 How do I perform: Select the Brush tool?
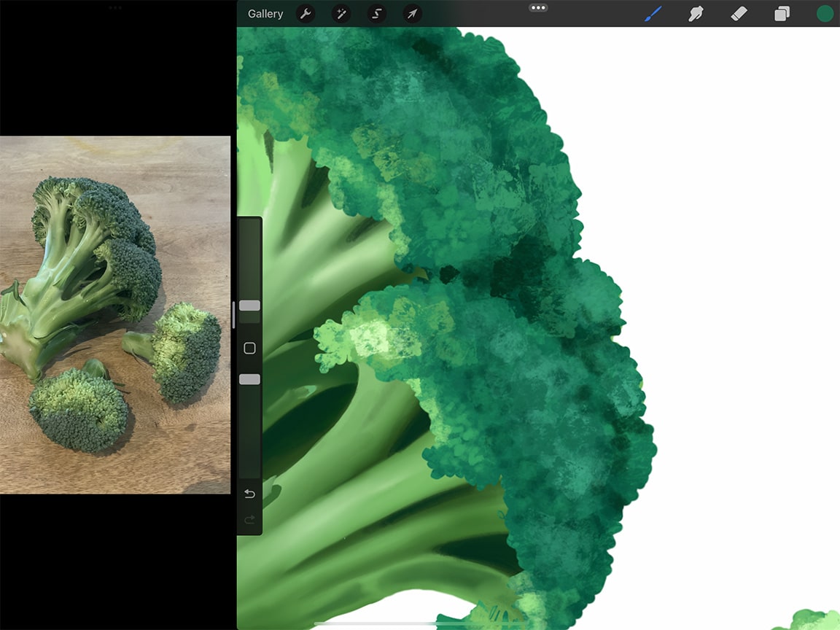tap(652, 13)
